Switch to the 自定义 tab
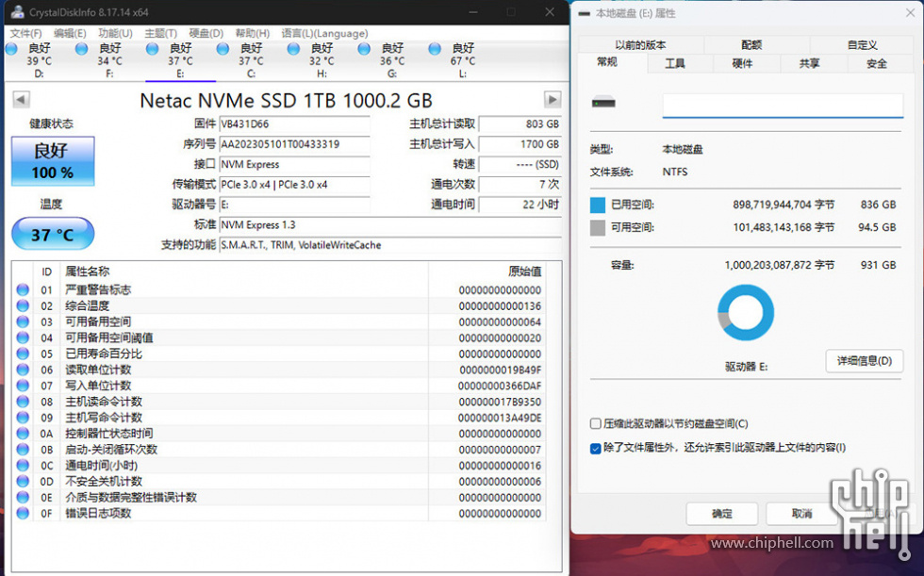Image resolution: width=924 pixels, height=576 pixels. 863,44
